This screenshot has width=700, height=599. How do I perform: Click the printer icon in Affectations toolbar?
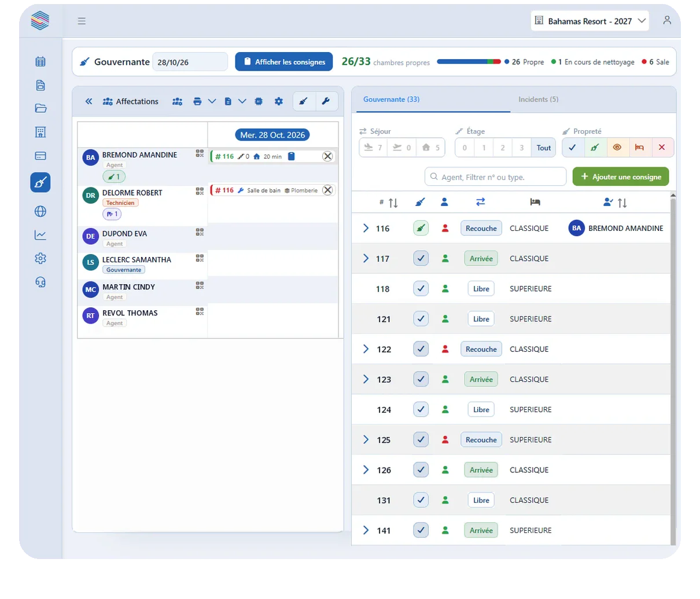pyautogui.click(x=197, y=101)
